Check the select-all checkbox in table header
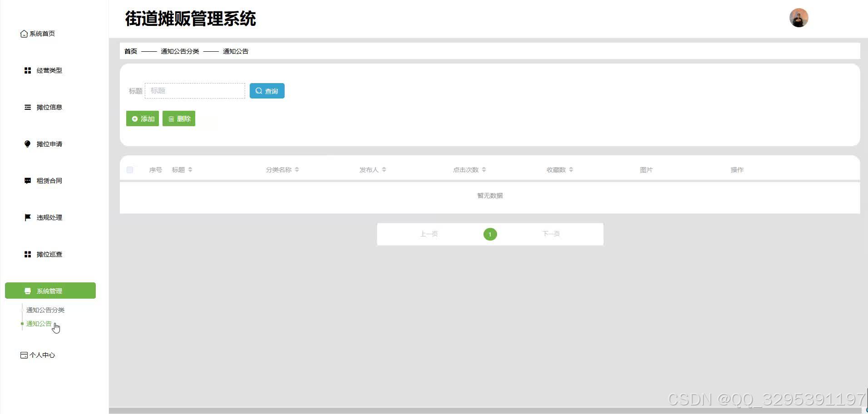This screenshot has width=868, height=414. [130, 169]
